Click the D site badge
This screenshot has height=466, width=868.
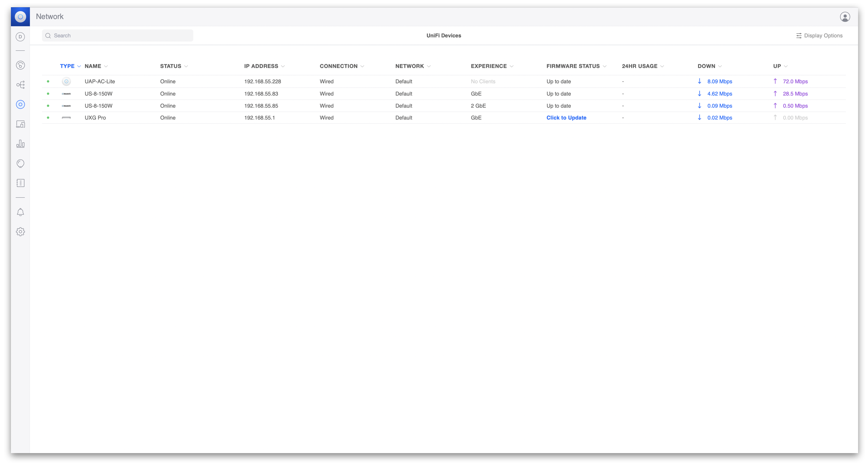coord(20,37)
